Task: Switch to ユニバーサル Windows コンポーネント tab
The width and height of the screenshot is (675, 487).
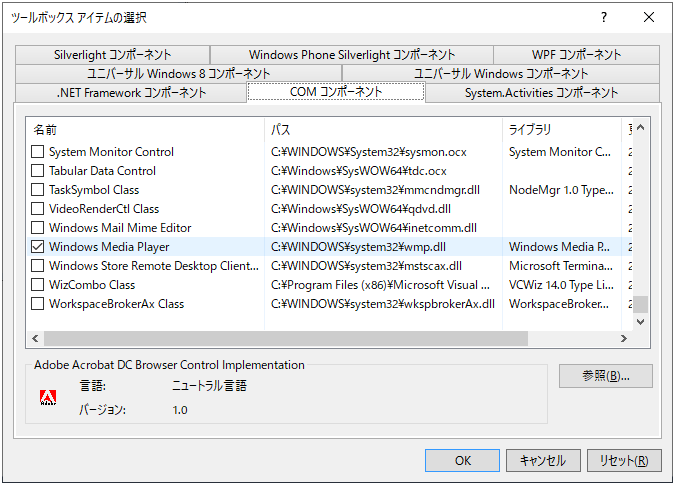Action: point(501,74)
